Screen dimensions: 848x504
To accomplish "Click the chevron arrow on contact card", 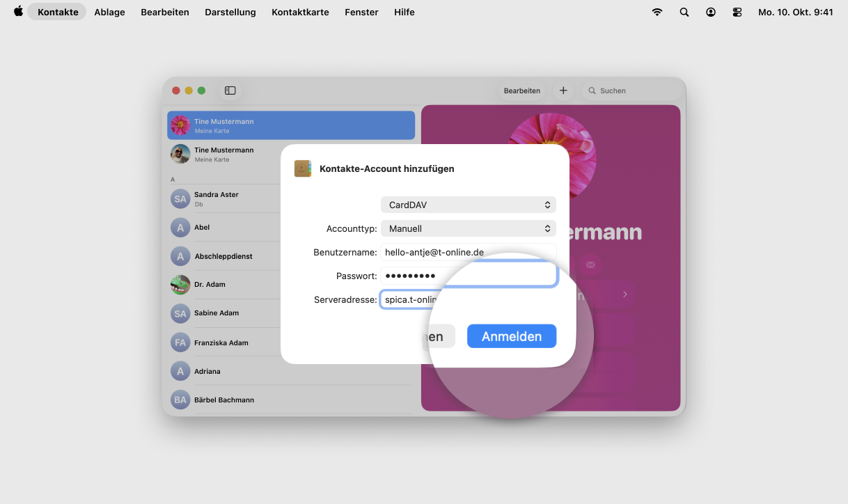I will pyautogui.click(x=625, y=294).
